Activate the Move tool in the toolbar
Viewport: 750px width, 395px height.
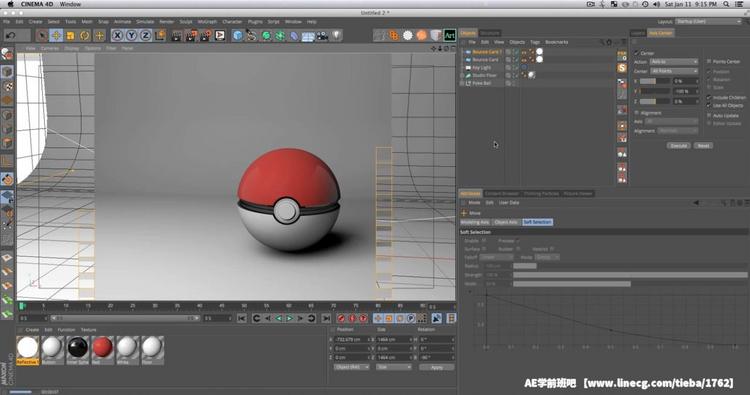click(x=56, y=35)
